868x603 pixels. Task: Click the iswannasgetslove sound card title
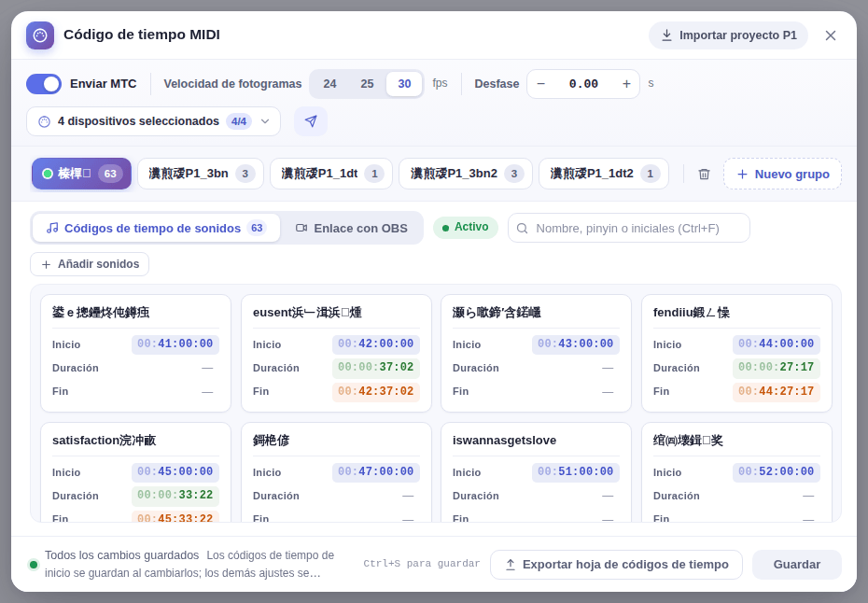(x=504, y=441)
